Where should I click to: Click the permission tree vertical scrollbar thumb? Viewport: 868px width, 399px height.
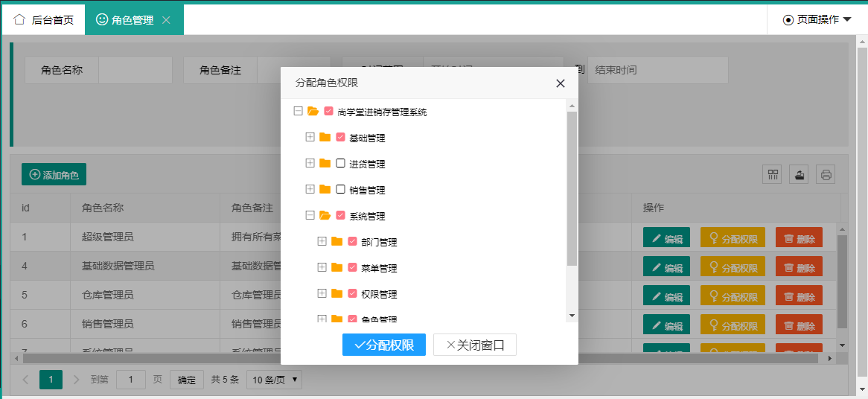(x=572, y=188)
